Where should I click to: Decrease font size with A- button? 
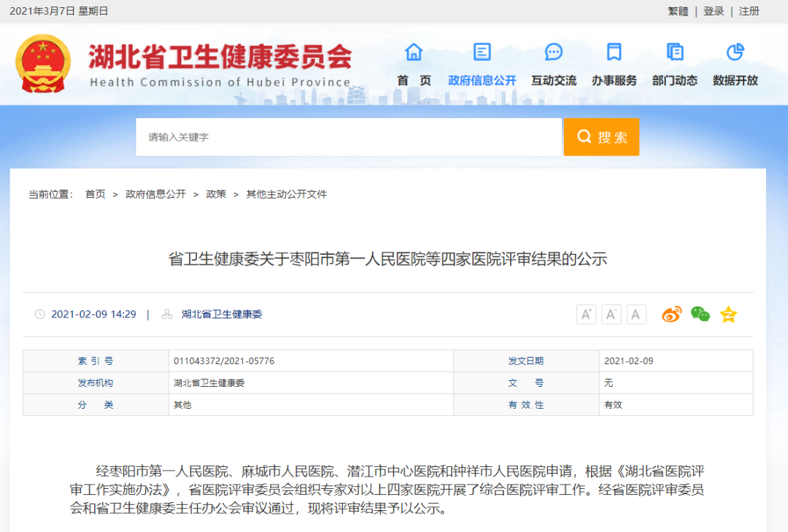tap(611, 315)
